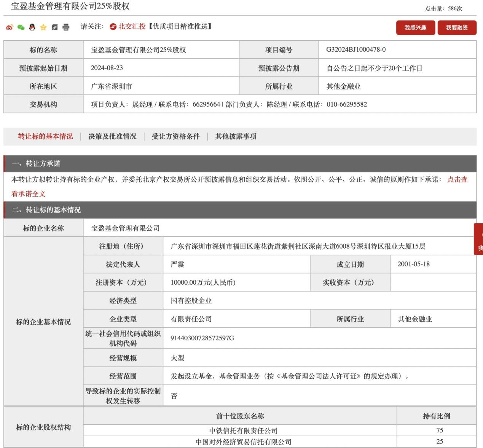483x448 pixels.
Task: Click the 二、转让标的基本情况 section header
Action: 240,210
